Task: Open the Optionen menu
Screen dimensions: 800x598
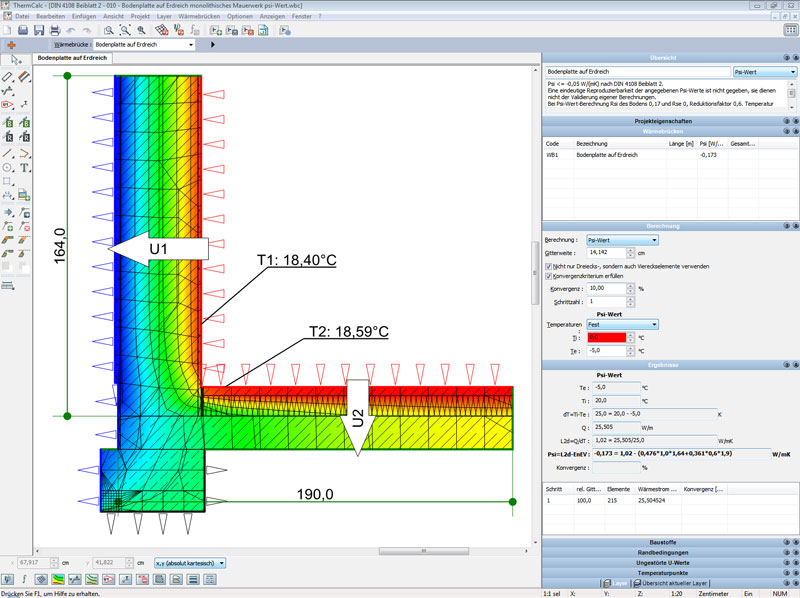Action: coord(240,16)
